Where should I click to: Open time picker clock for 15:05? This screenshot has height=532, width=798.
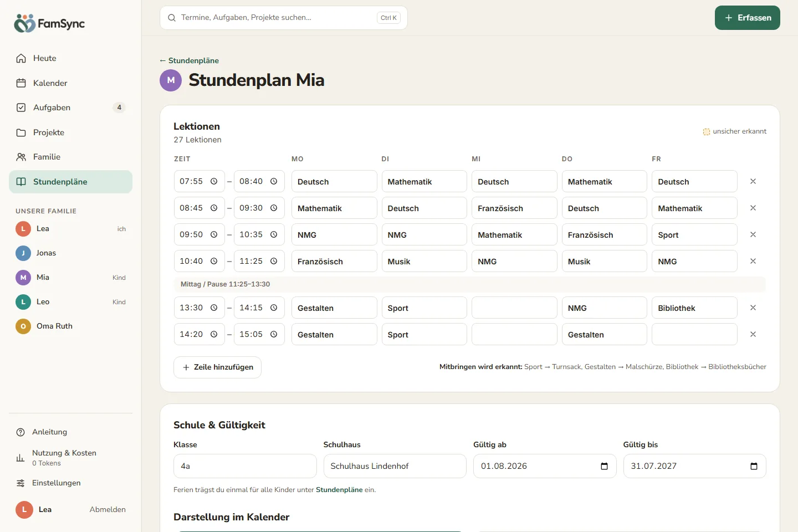(274, 334)
